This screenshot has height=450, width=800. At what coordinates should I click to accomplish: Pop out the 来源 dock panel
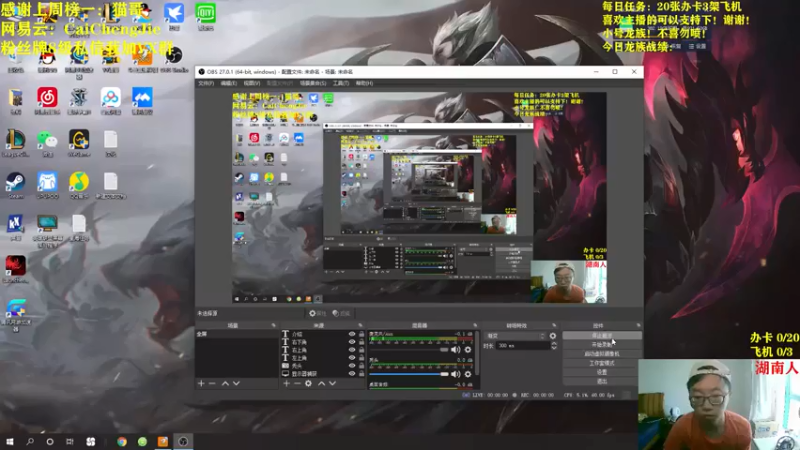360,326
